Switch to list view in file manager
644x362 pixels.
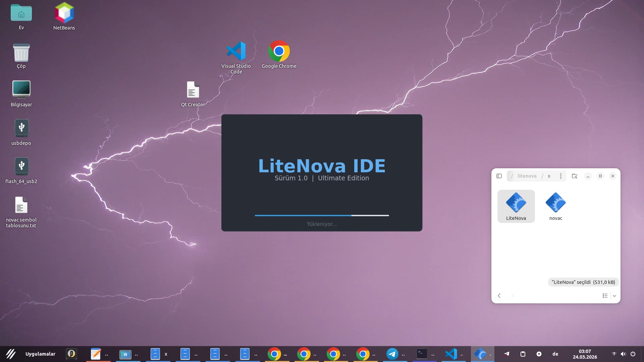click(605, 296)
